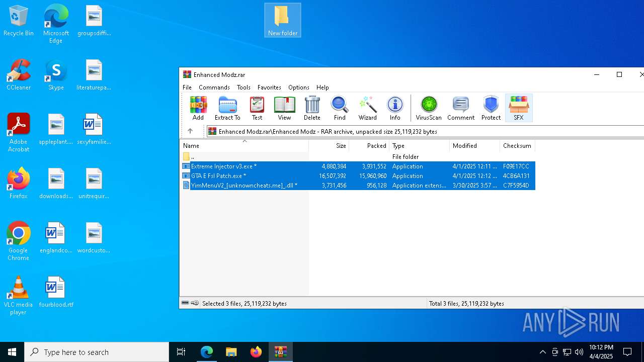
Task: Open File Explorer from taskbar
Action: (x=231, y=352)
